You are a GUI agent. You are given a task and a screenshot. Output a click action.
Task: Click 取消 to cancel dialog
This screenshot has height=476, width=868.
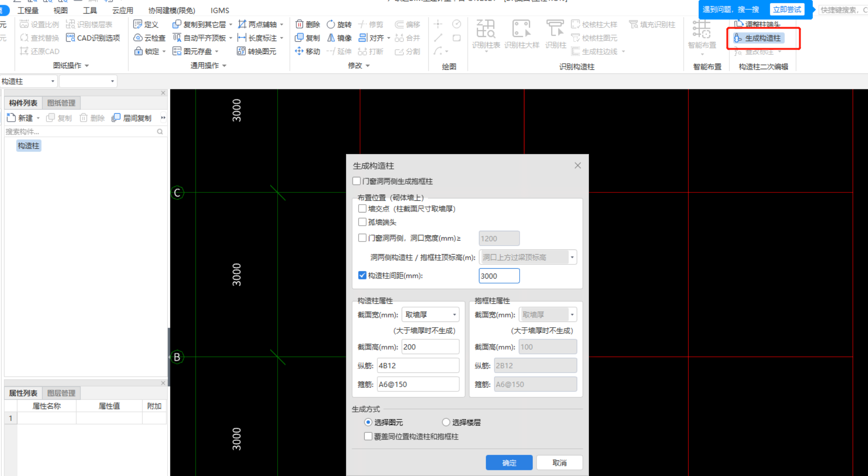(x=559, y=462)
